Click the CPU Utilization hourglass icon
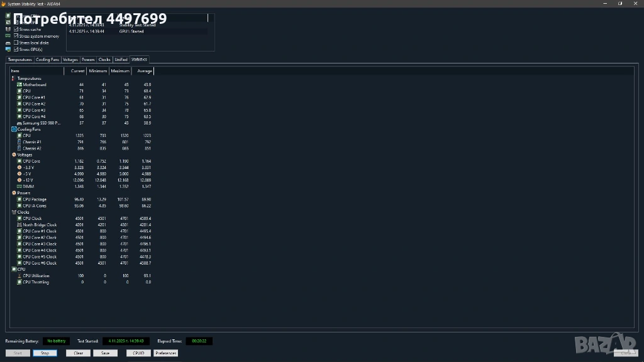Image resolution: width=644 pixels, height=362 pixels. click(19, 276)
